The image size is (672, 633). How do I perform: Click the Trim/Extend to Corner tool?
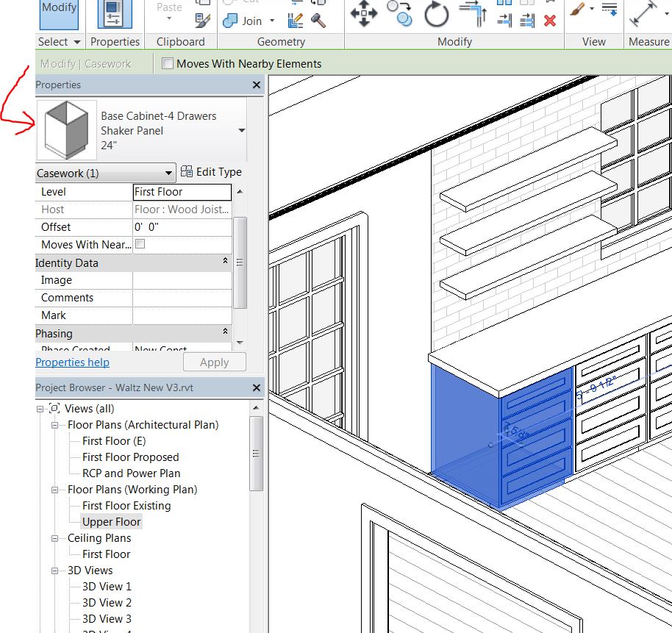click(473, 14)
